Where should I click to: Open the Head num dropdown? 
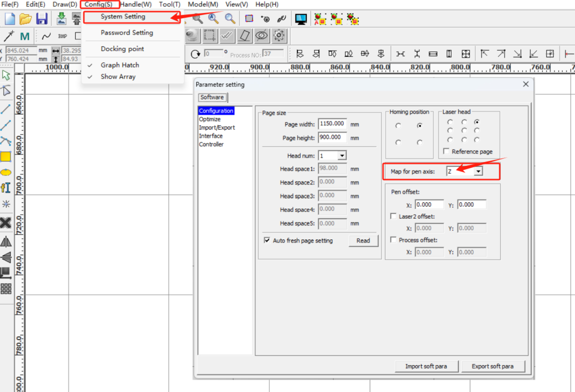pos(342,156)
